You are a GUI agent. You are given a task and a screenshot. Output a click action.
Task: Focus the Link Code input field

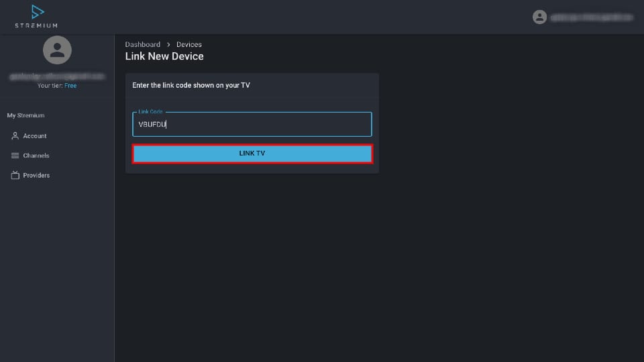pos(252,125)
